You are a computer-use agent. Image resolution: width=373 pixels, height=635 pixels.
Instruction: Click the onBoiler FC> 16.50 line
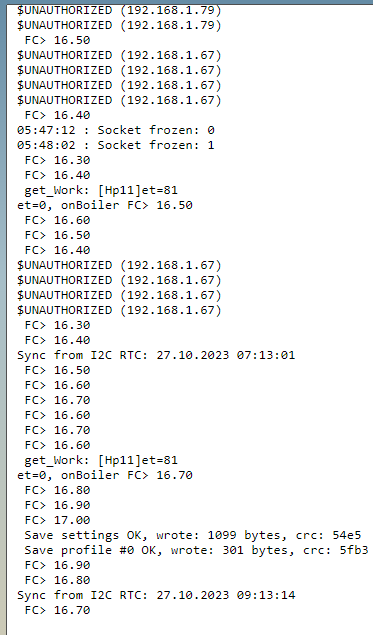(104, 205)
